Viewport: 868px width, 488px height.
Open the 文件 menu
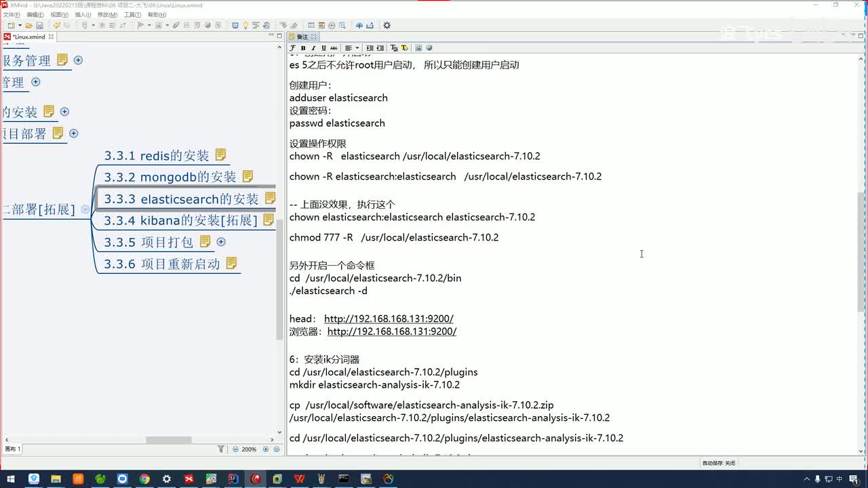[x=12, y=15]
